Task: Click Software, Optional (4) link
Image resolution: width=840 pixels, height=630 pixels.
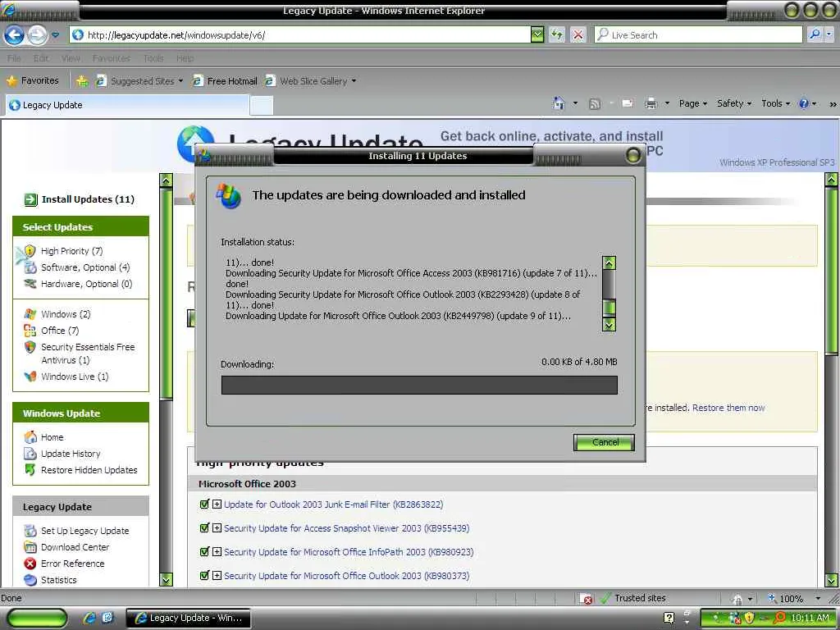Action: pyautogui.click(x=85, y=267)
